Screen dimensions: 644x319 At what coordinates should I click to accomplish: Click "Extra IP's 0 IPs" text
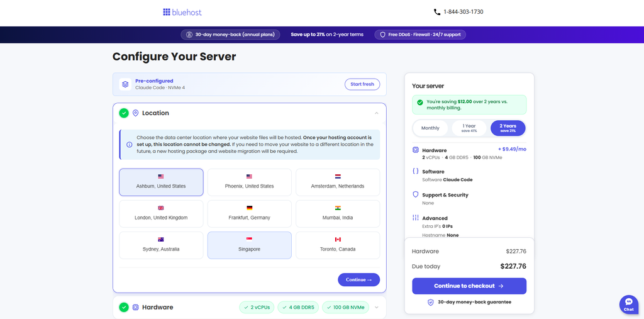[x=438, y=227]
